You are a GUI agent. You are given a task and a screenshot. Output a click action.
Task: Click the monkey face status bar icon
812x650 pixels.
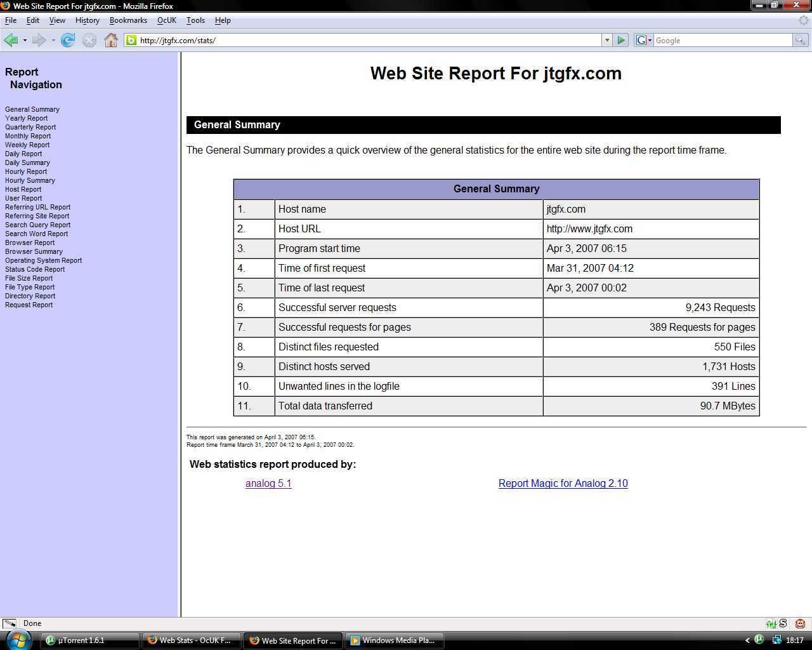coord(801,623)
